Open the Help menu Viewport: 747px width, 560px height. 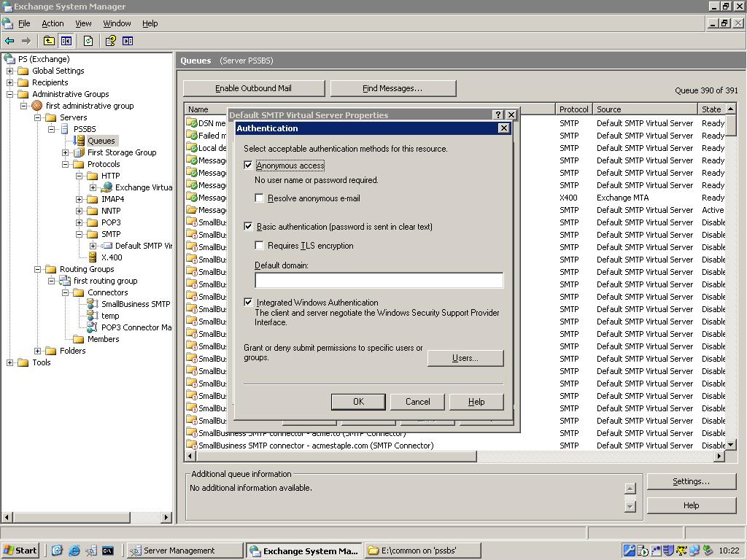[x=150, y=23]
